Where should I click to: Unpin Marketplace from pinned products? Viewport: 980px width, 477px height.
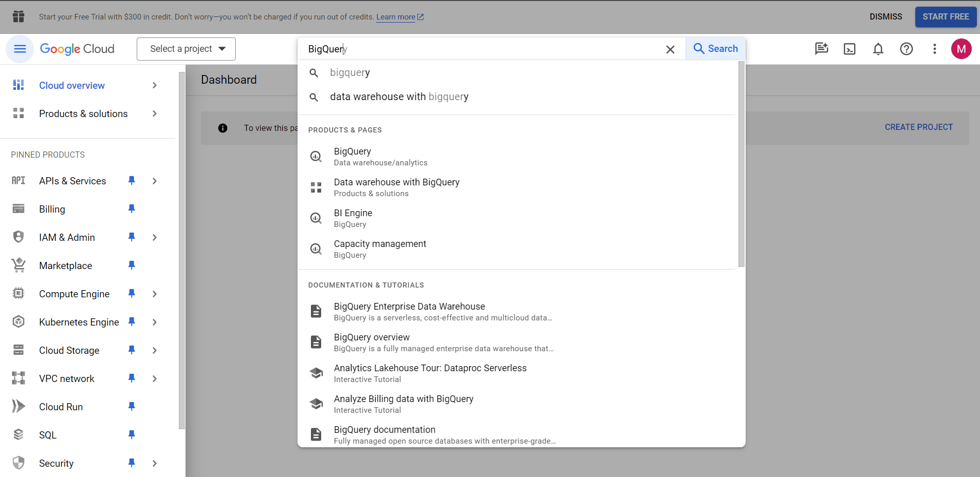point(132,265)
